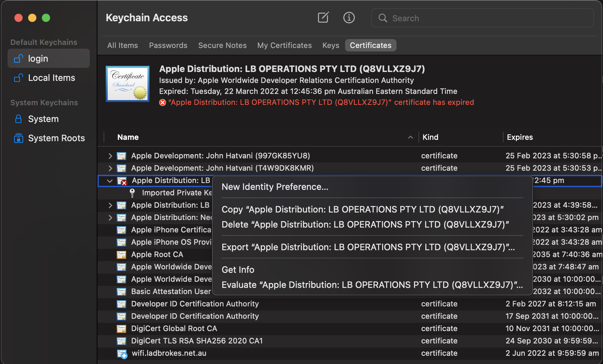Click icon for Developer ID Certification Authority 2031
Screen dimensions: 603x364
(121, 316)
